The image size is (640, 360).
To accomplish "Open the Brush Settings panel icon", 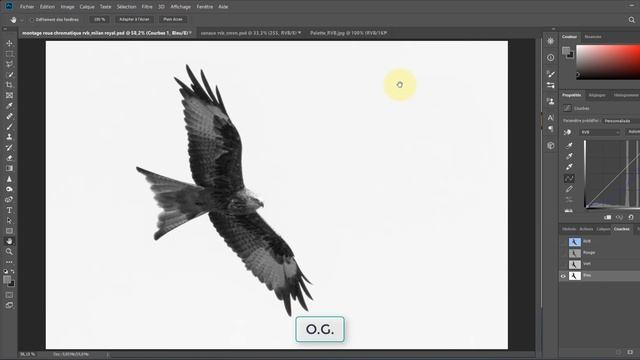I will [x=551, y=74].
